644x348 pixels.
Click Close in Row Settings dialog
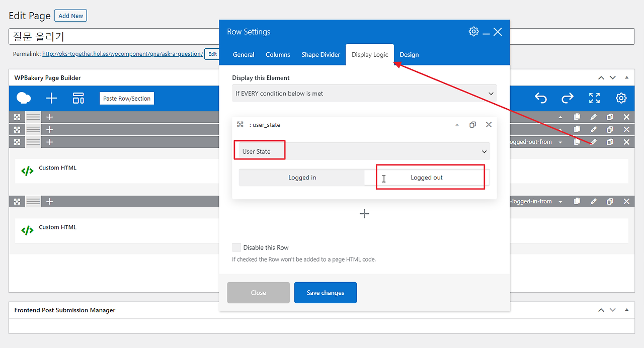coord(258,293)
